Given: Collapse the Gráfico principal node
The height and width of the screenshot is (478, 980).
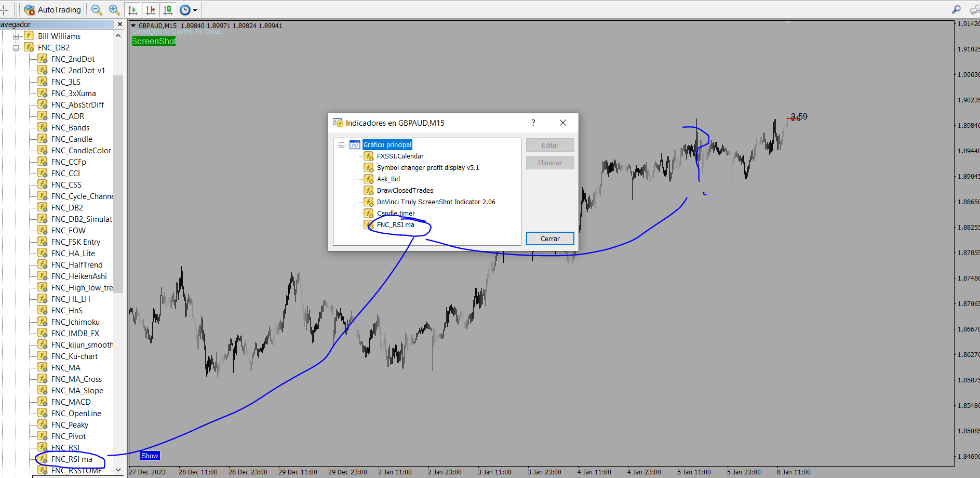Looking at the screenshot, I should pos(341,145).
